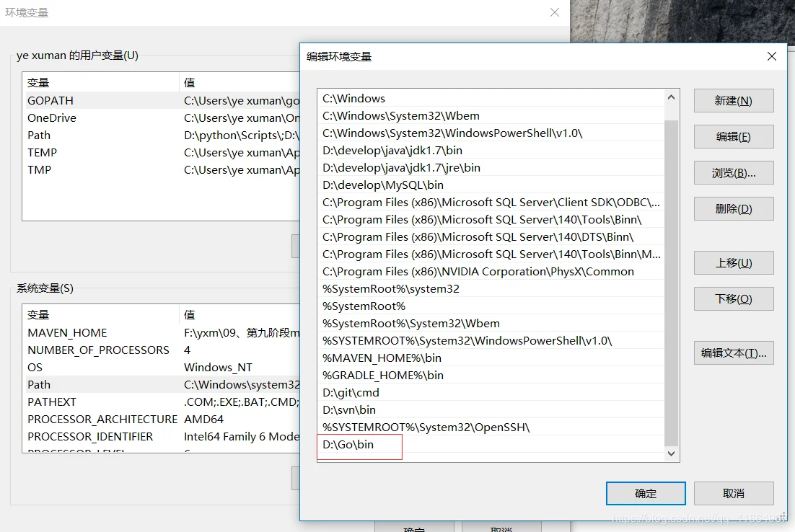This screenshot has height=532, width=795.
Task: Move entry down with 下移(O)
Action: click(x=733, y=299)
